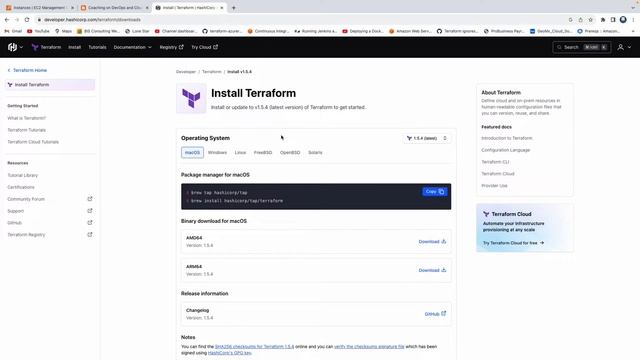Reload the page with refresh icon
This screenshot has height=360, width=640.
click(27, 20)
